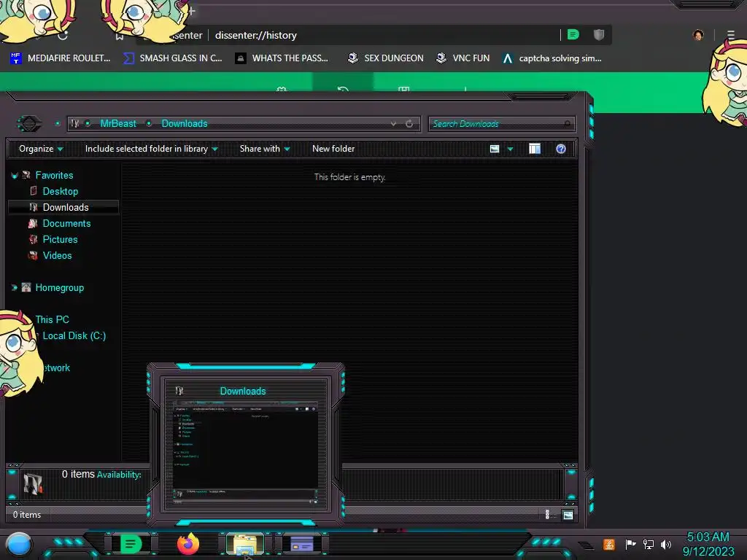Toggle the preview pane icon in Explorer toolbar
This screenshot has height=560, width=747.
(x=535, y=149)
